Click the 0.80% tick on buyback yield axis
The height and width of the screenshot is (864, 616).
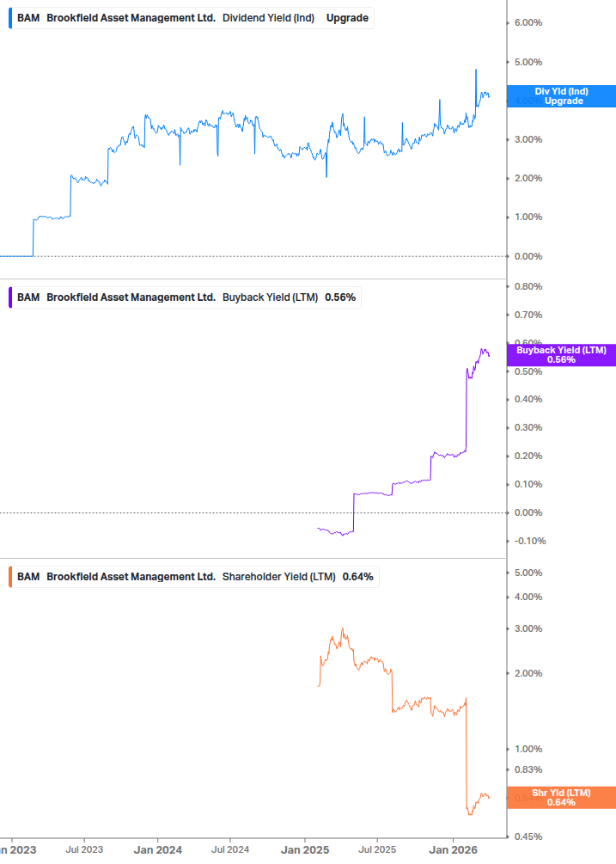pos(528,286)
